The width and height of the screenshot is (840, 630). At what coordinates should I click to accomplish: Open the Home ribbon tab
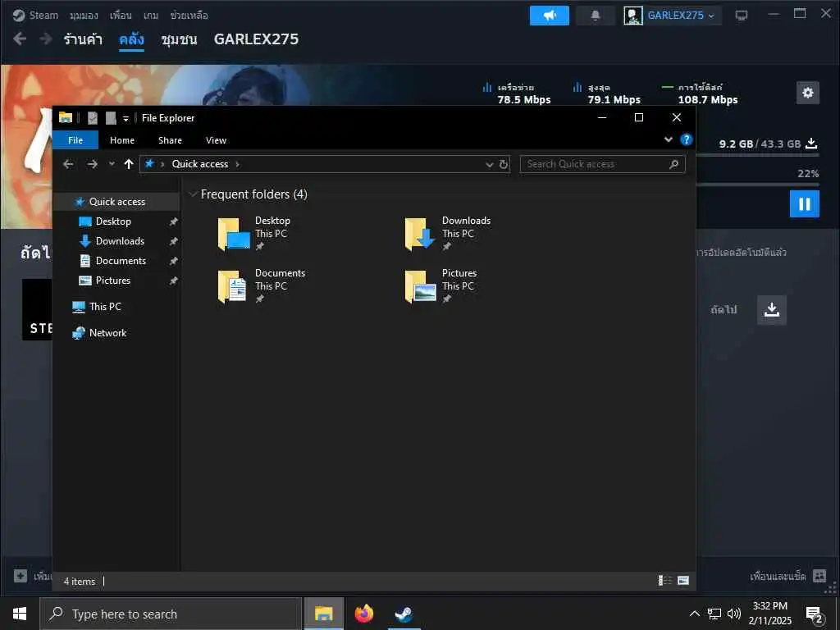coord(122,139)
